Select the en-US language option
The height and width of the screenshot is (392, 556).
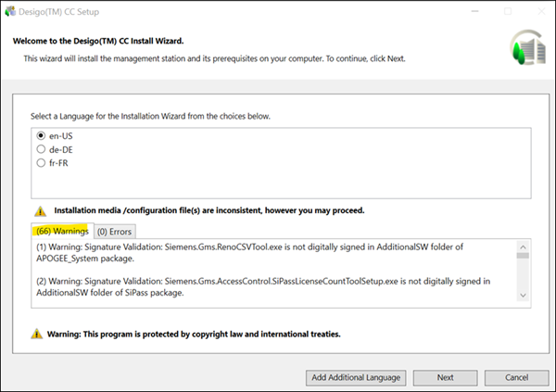coord(42,136)
